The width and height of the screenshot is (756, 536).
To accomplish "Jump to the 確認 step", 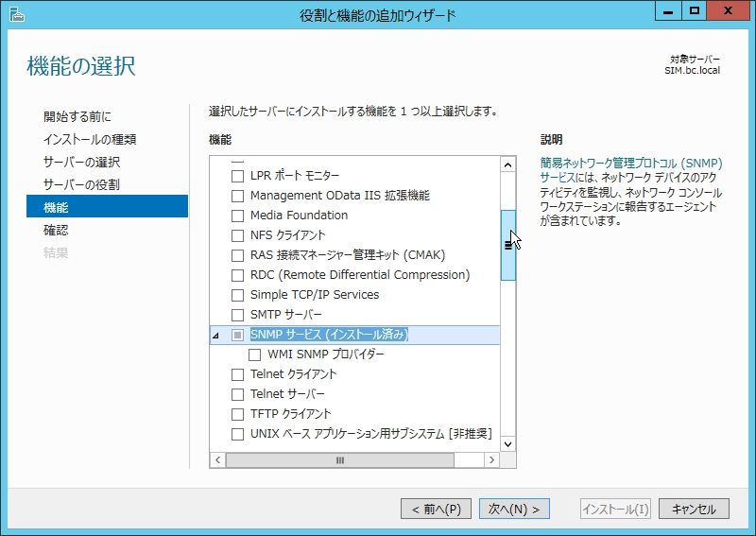I will click(x=56, y=230).
